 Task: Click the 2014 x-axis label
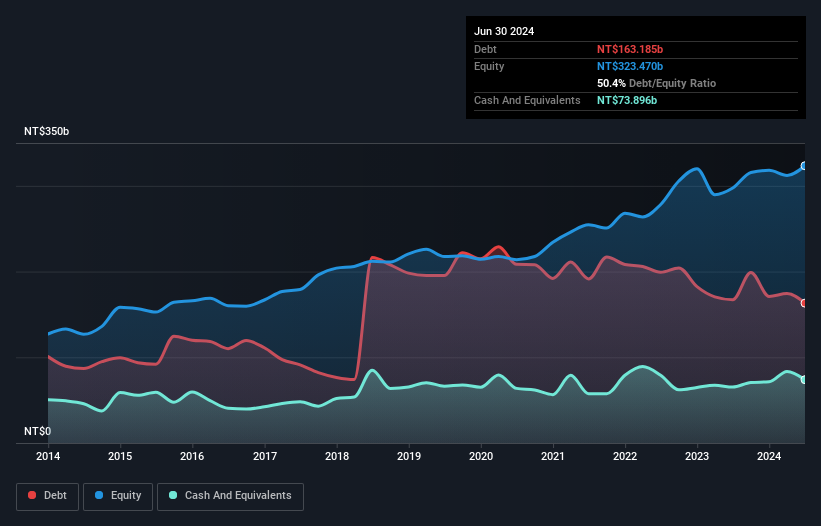tap(48, 456)
